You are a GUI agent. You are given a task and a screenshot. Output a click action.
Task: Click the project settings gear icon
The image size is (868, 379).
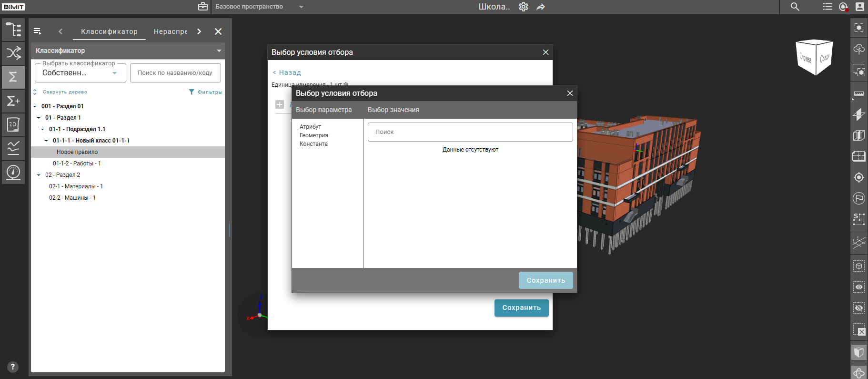coord(524,7)
